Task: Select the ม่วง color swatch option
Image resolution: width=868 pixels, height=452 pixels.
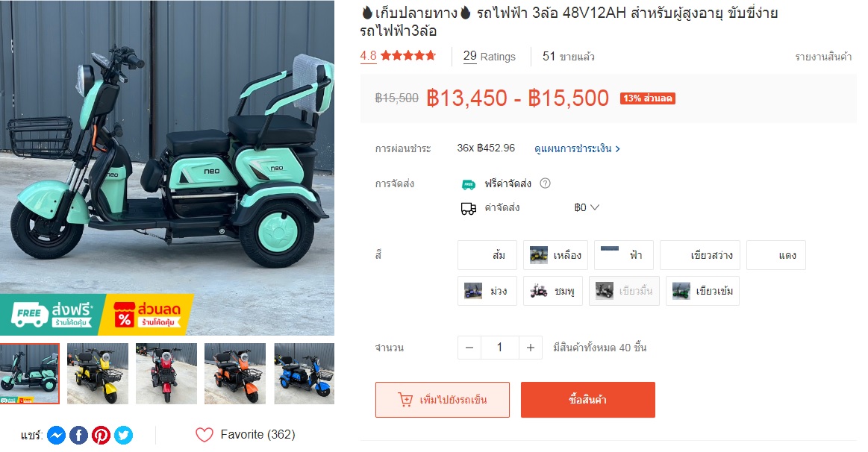Action: pos(487,291)
